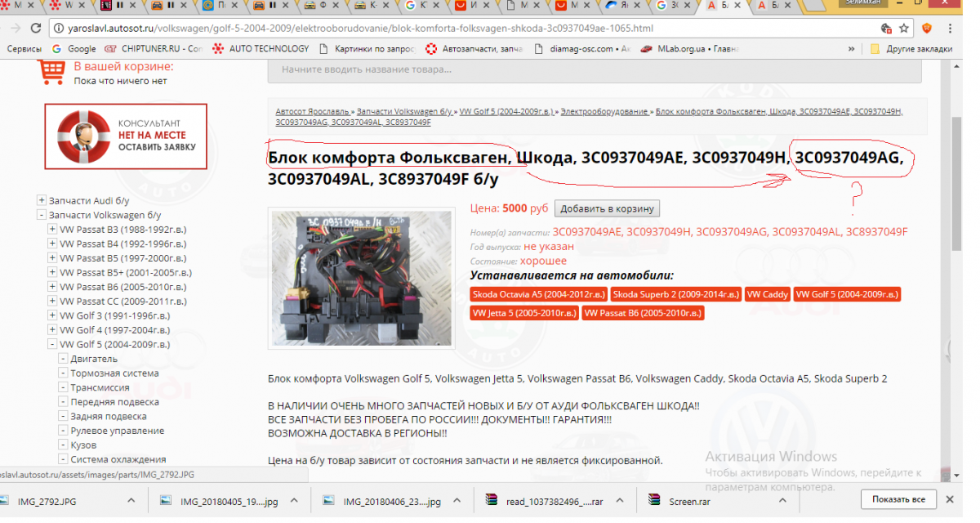The image size is (980, 523).
Task: Click the Автозапчасти bookmark favicon
Action: click(x=431, y=49)
